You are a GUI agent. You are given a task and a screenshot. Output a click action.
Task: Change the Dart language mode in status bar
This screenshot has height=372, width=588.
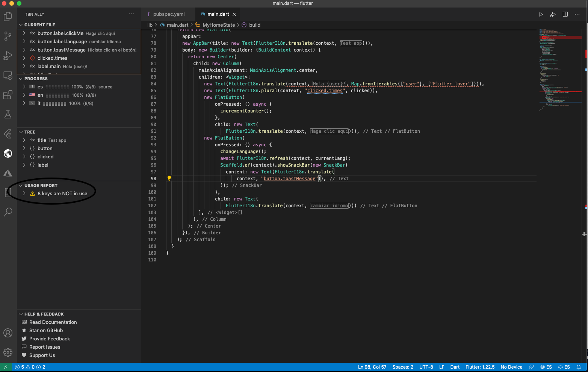point(455,367)
